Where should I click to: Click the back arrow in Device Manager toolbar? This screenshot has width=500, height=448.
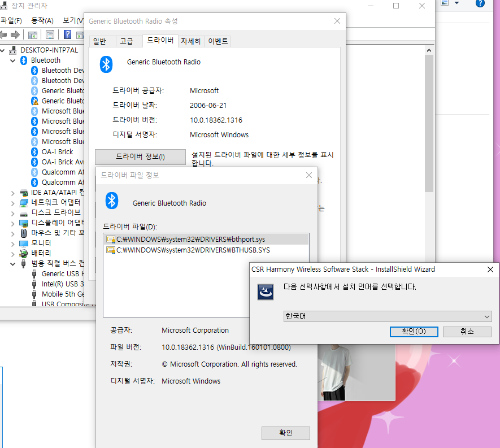pos(3,34)
